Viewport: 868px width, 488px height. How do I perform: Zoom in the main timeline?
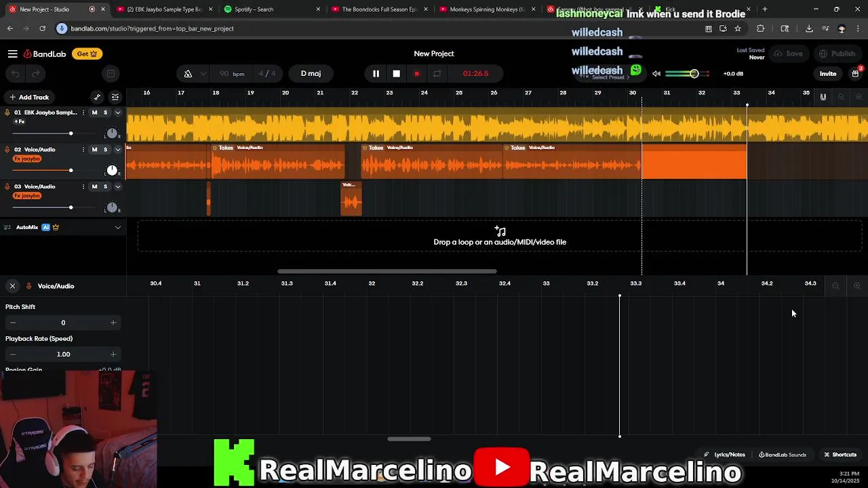click(859, 97)
